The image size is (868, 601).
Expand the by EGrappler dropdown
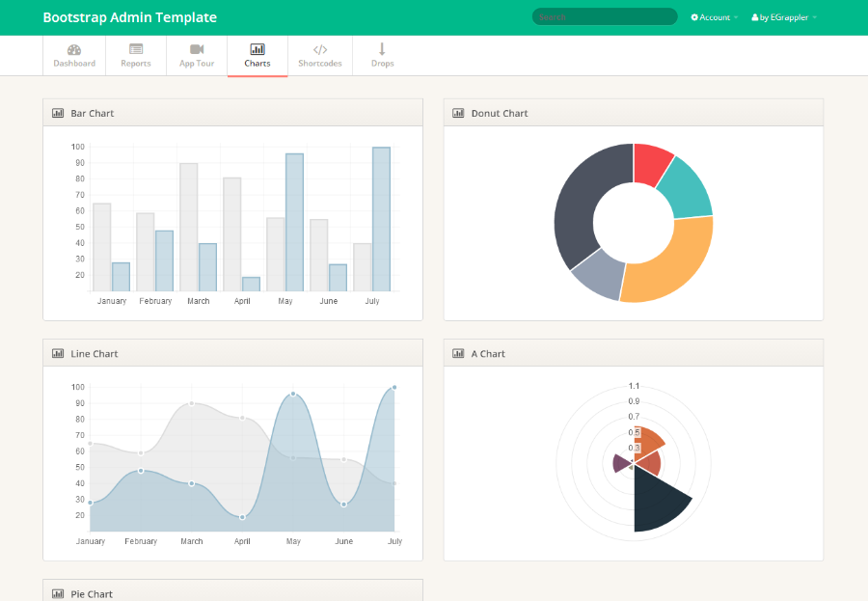784,17
